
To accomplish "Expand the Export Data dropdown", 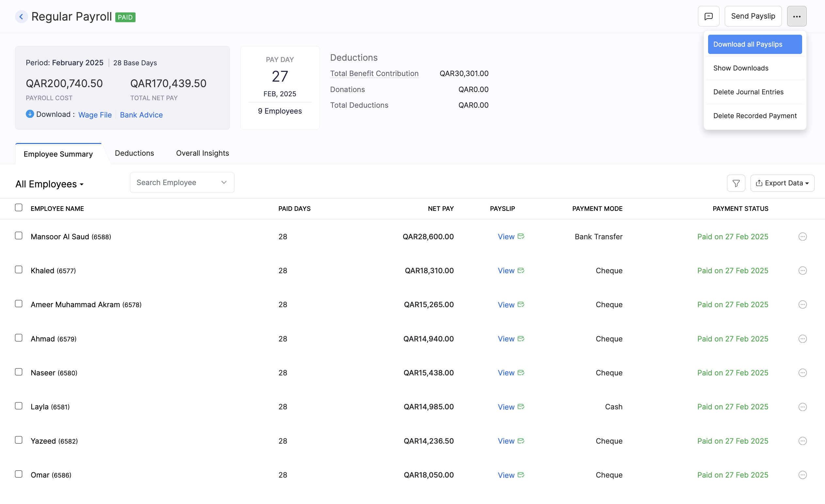I will [782, 183].
